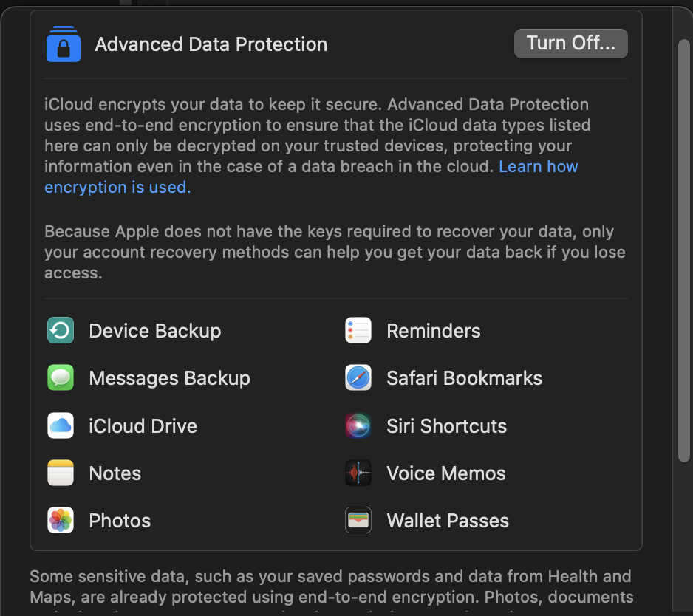Open the encryption usage help link
The width and height of the screenshot is (693, 616).
click(117, 187)
